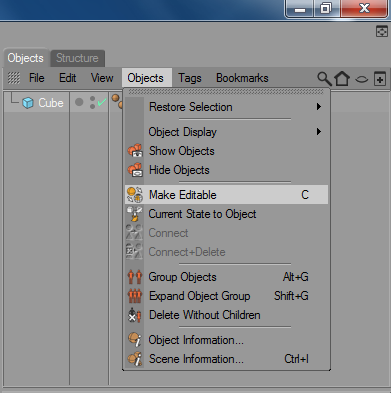Image resolution: width=391 pixels, height=393 pixels.
Task: Open the Bookmarks menu
Action: pos(242,78)
